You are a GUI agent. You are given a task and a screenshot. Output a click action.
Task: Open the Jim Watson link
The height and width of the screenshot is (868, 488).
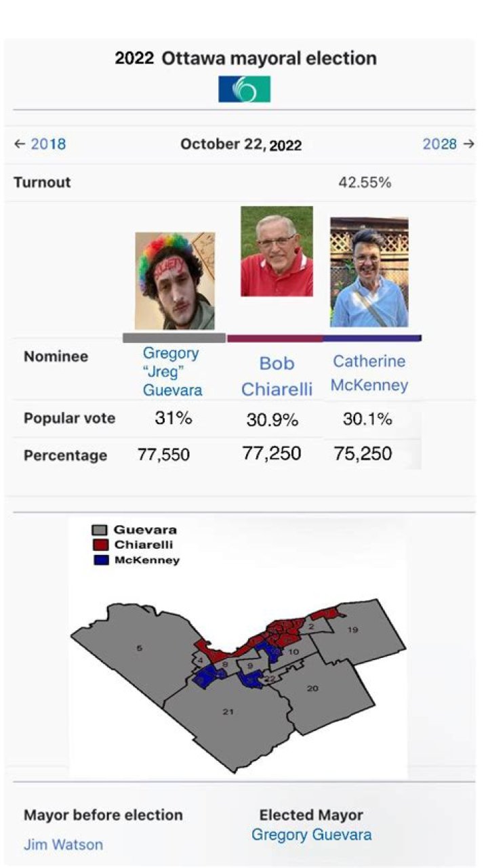click(x=63, y=845)
